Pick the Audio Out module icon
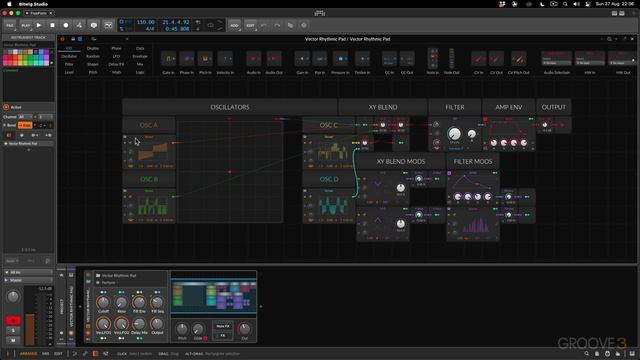This screenshot has height=360, width=640. 274,59
